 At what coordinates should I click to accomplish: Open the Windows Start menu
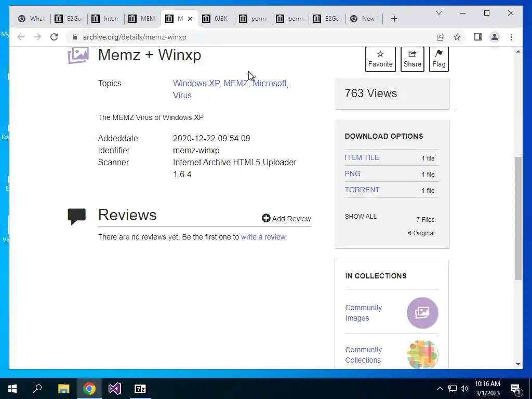(12, 389)
